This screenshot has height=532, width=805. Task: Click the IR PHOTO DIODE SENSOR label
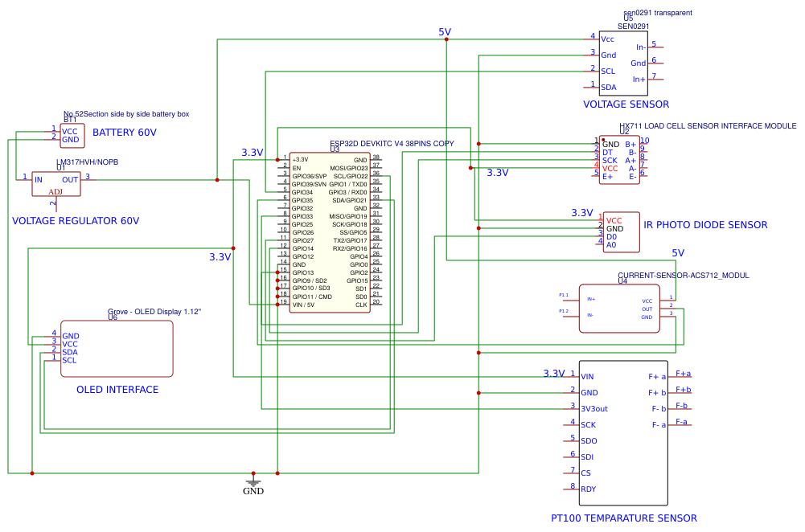(705, 225)
